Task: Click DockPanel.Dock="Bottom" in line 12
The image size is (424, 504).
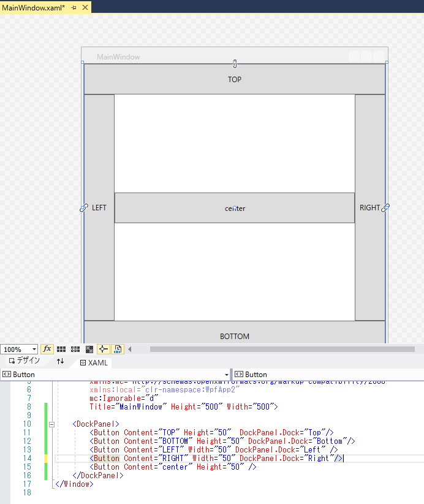Action: pyautogui.click(x=297, y=441)
